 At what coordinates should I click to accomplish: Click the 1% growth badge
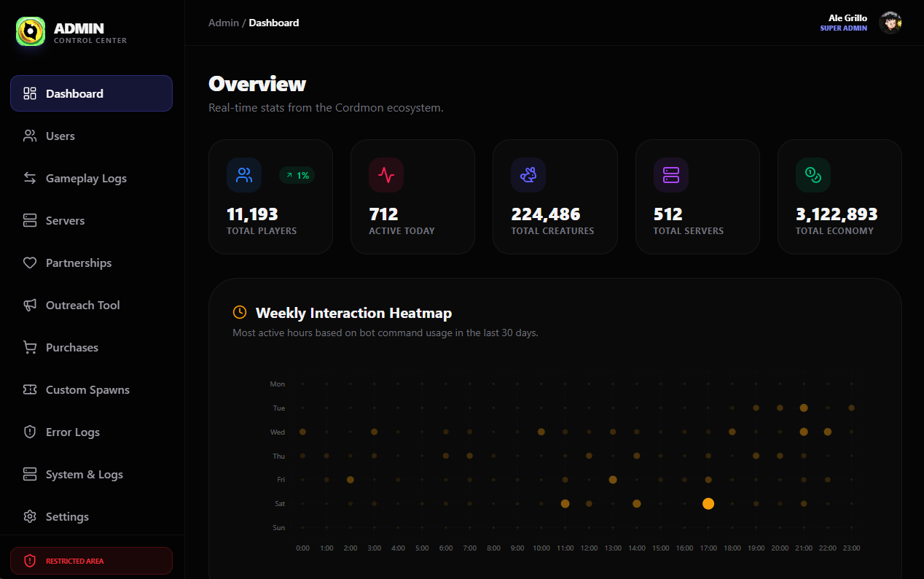[297, 175]
